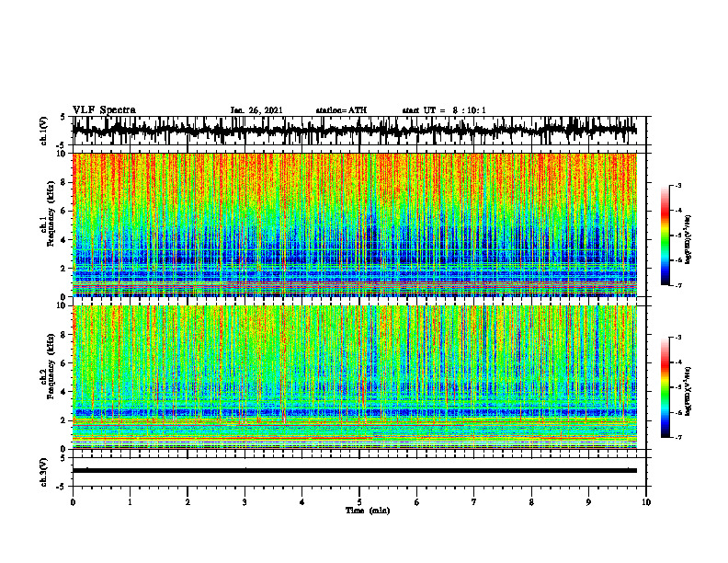Click the "ch.3(V)" axis label
The image size is (728, 563).
43,473
